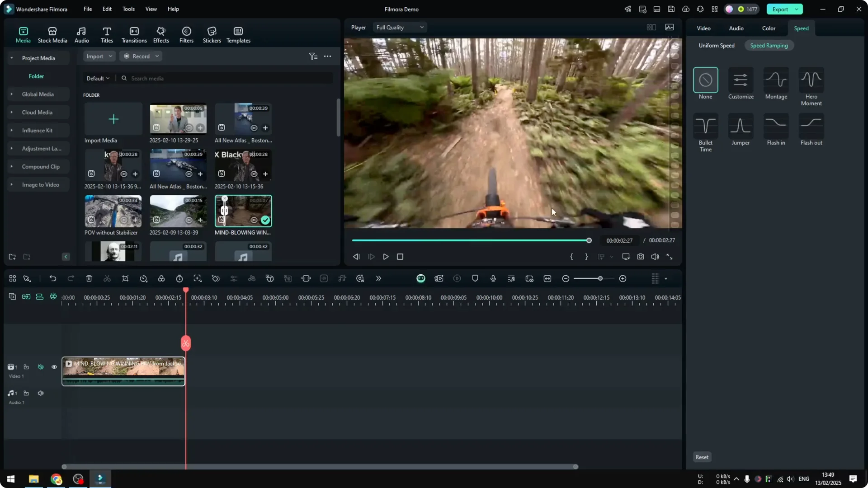Open the Full Quality player dropdown
The height and width of the screenshot is (488, 868).
[x=399, y=27]
